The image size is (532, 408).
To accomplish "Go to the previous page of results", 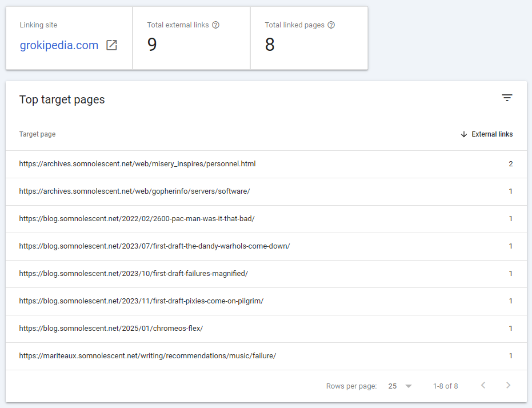I will (483, 386).
